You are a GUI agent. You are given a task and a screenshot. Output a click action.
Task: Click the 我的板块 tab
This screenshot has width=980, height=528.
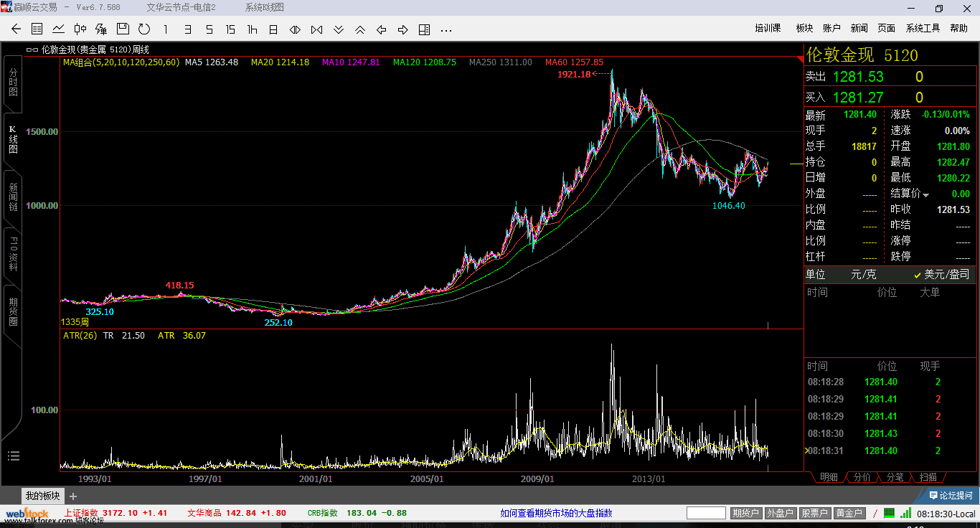(x=43, y=496)
